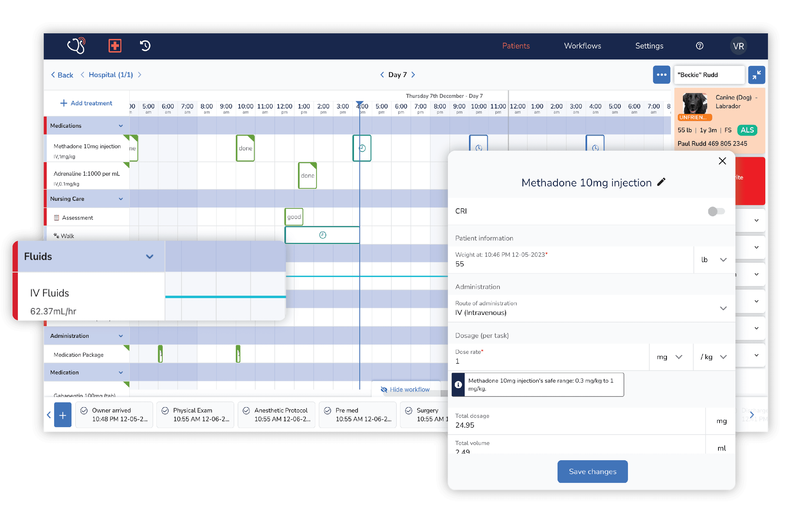Toggle the Owner arrived check mark
812x517 pixels.
coord(84,410)
